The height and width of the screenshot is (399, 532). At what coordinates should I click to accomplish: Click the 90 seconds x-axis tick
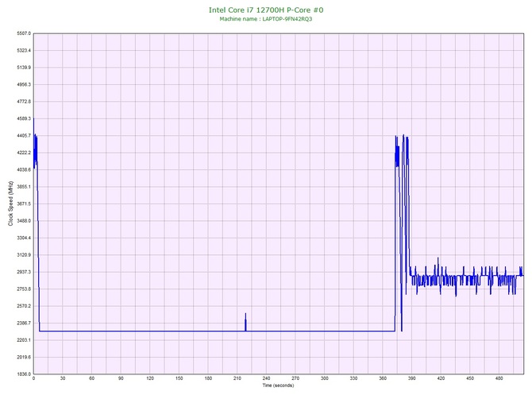click(121, 378)
